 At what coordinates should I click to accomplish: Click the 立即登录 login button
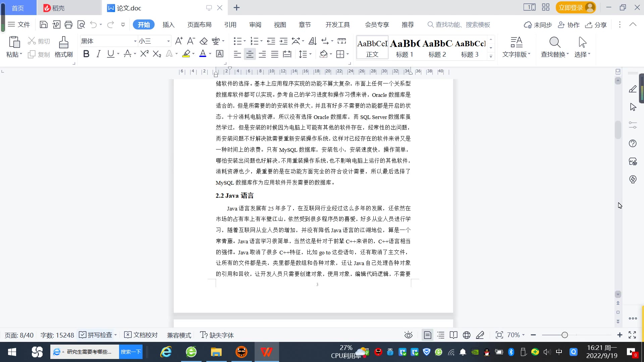[x=571, y=7]
